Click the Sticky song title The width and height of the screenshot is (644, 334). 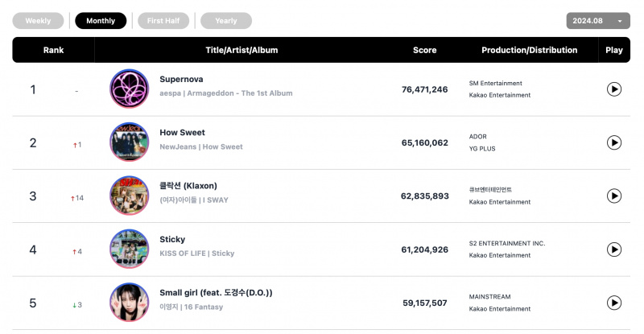pyautogui.click(x=172, y=240)
